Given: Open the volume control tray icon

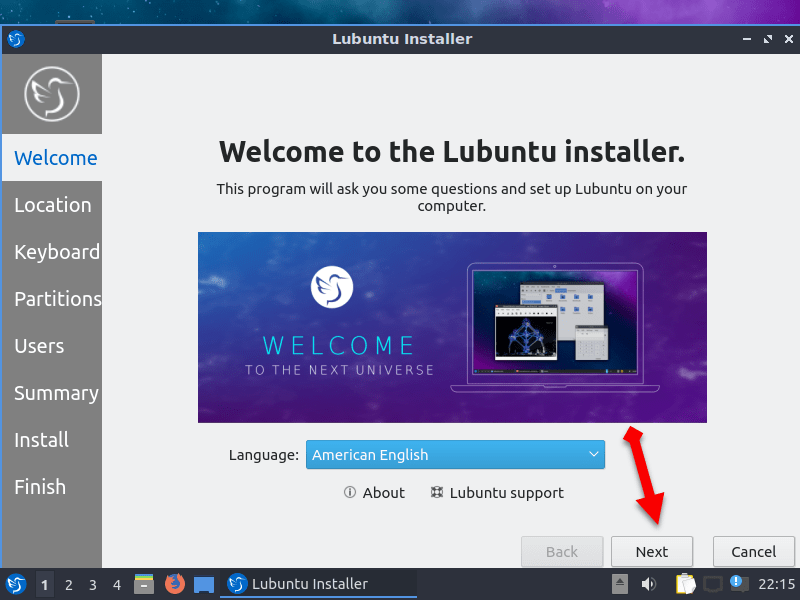Looking at the screenshot, I should point(649,584).
